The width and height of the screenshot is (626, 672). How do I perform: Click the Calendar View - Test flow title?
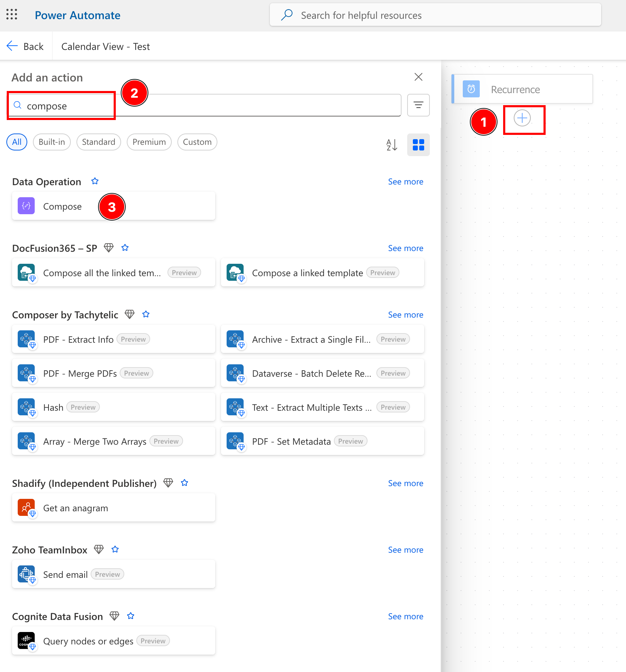coord(106,46)
